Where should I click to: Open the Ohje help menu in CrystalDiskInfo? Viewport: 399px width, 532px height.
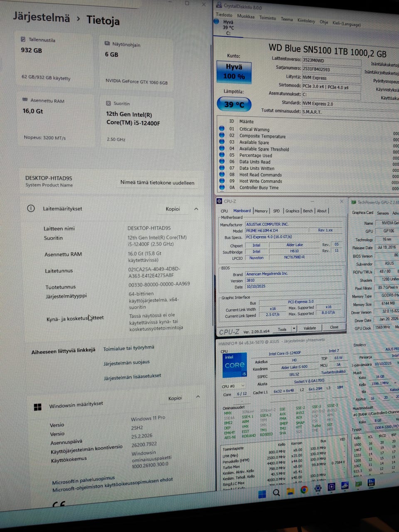[324, 22]
